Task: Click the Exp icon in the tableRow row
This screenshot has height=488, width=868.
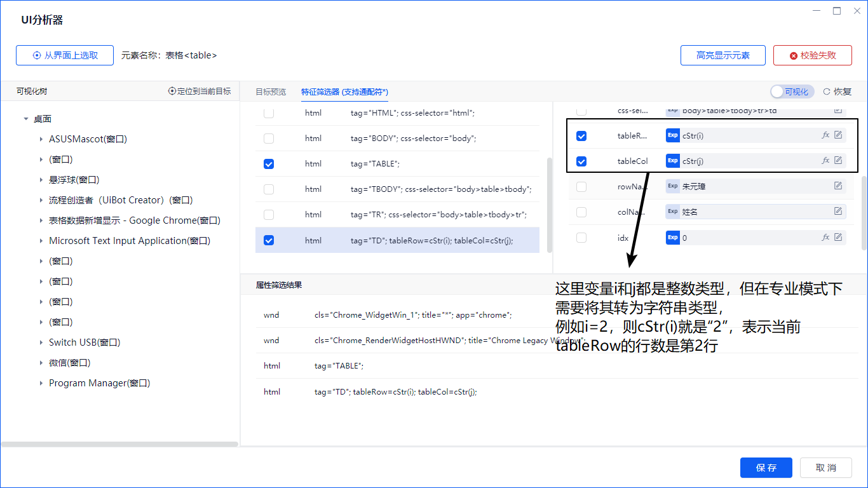Action: pyautogui.click(x=673, y=135)
